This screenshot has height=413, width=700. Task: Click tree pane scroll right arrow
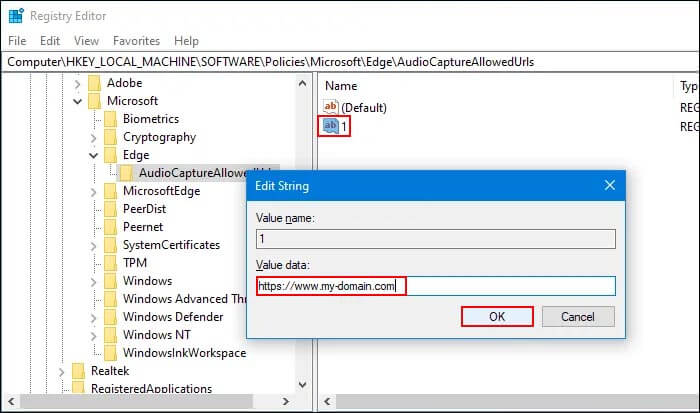[x=286, y=401]
